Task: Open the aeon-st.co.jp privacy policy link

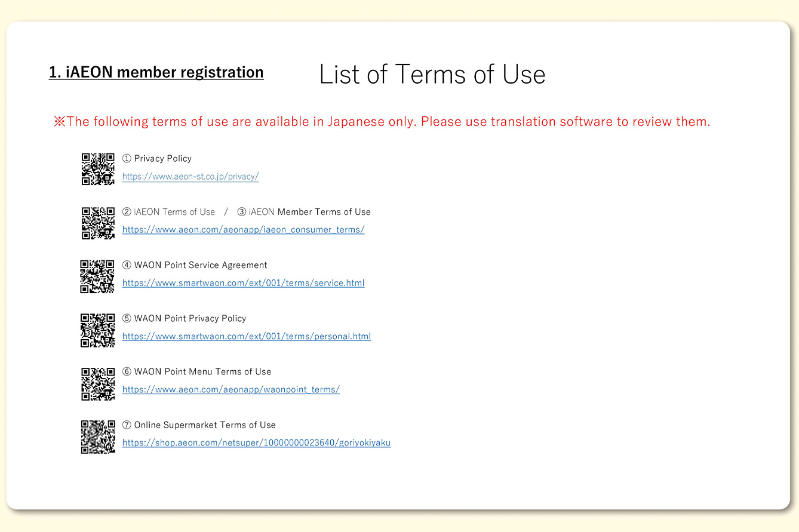Action: coord(190,177)
